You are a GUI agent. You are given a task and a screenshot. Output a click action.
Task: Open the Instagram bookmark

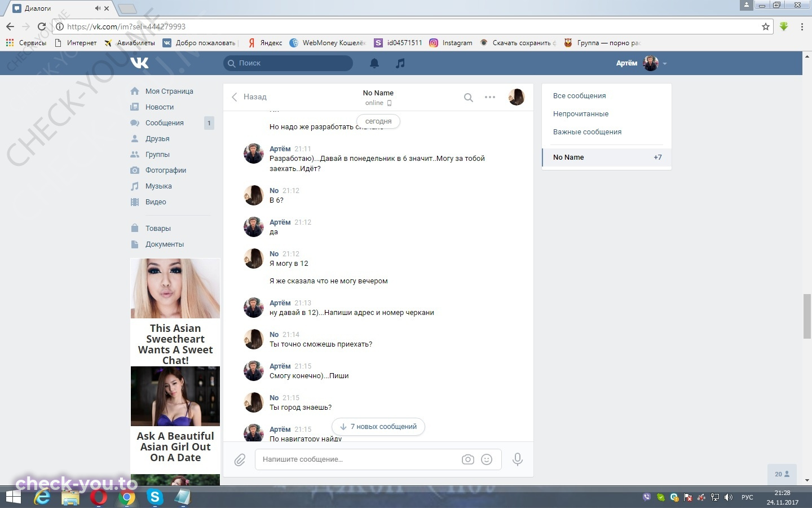click(x=451, y=43)
